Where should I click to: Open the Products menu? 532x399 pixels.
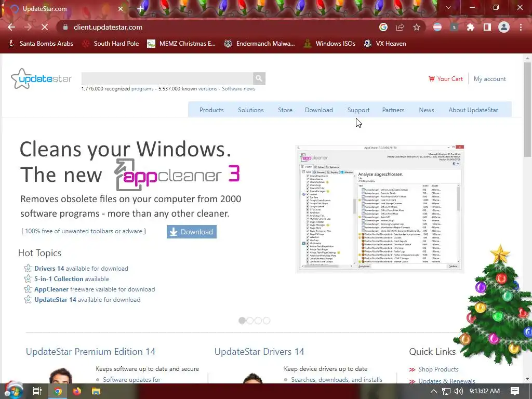pyautogui.click(x=211, y=110)
